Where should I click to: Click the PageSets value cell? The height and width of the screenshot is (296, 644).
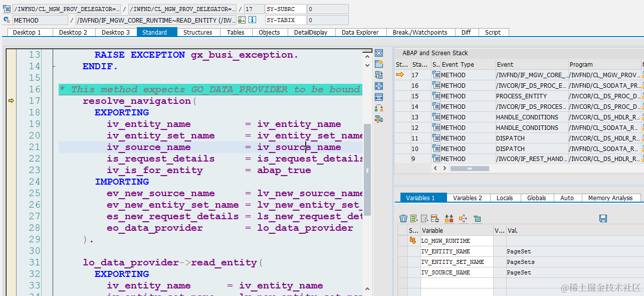click(x=574, y=262)
